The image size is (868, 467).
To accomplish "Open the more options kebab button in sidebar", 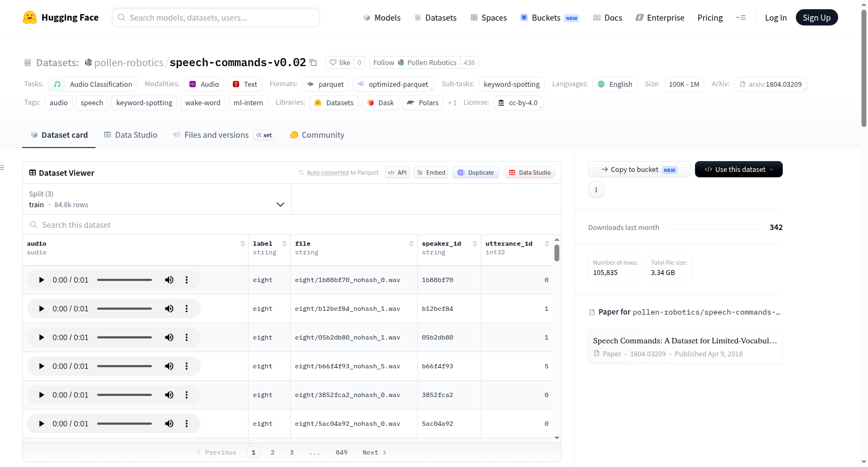I will 596,190.
